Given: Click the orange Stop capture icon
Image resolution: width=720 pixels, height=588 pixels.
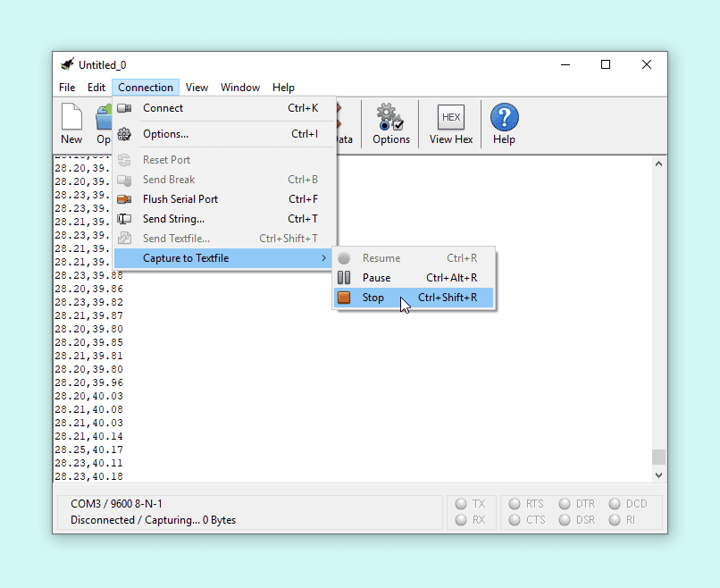Looking at the screenshot, I should (x=344, y=298).
